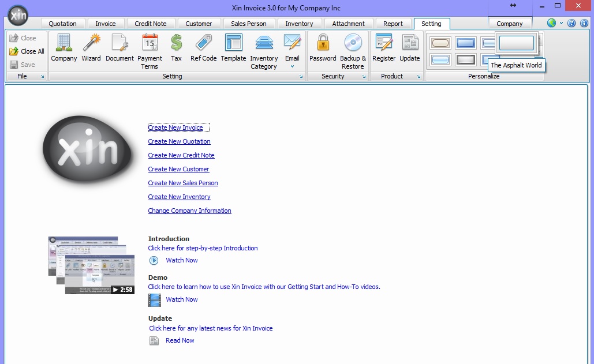Open the Security group dialog launcher

click(364, 76)
